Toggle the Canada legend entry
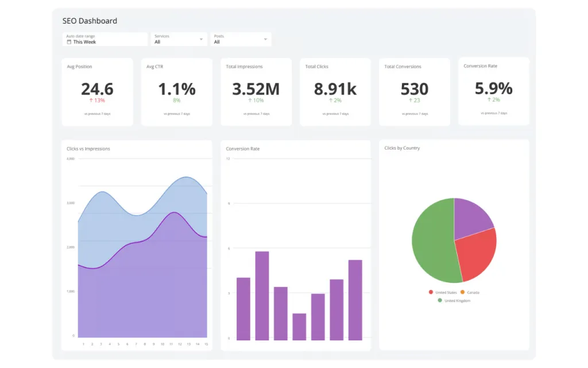 point(473,293)
